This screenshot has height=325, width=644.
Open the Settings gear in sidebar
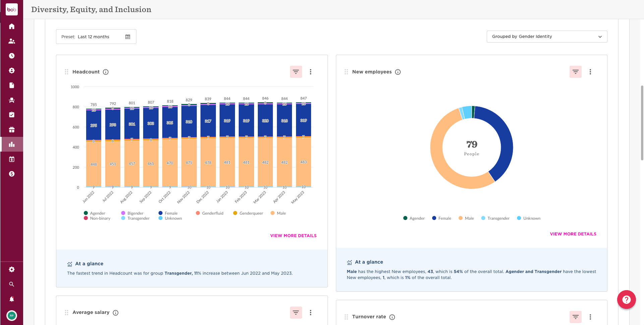[12, 269]
